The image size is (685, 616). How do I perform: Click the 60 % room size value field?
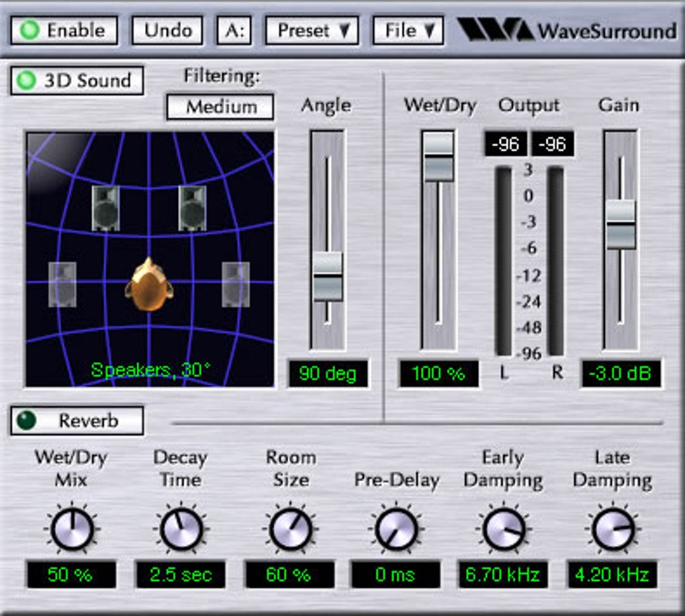click(x=289, y=574)
